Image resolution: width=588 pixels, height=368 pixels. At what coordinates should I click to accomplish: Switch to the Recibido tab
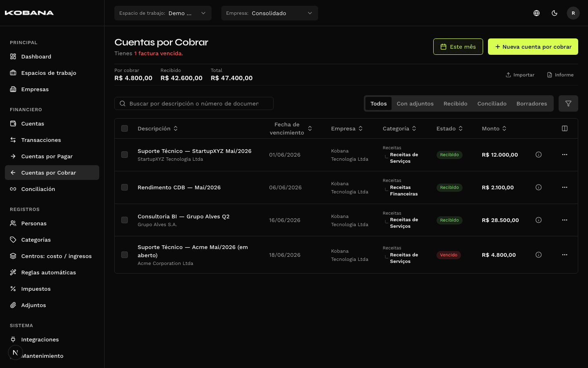pyautogui.click(x=455, y=103)
